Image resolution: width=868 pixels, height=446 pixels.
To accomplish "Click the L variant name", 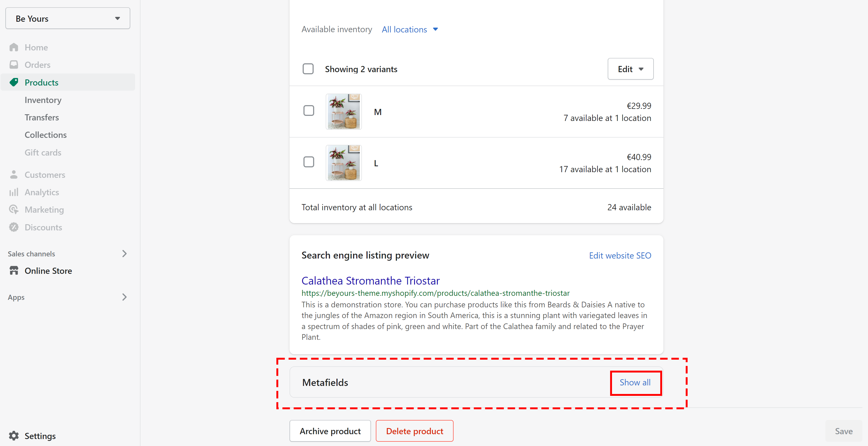I will [x=376, y=163].
